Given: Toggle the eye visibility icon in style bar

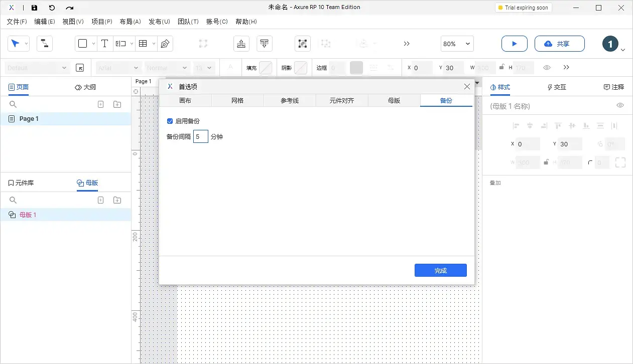Looking at the screenshot, I should pos(547,67).
